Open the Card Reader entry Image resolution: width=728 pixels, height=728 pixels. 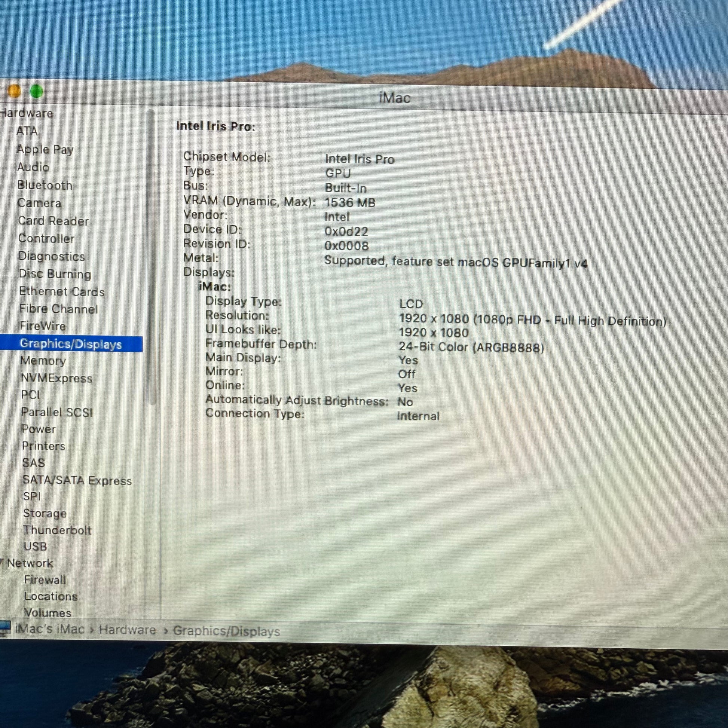[x=53, y=221]
